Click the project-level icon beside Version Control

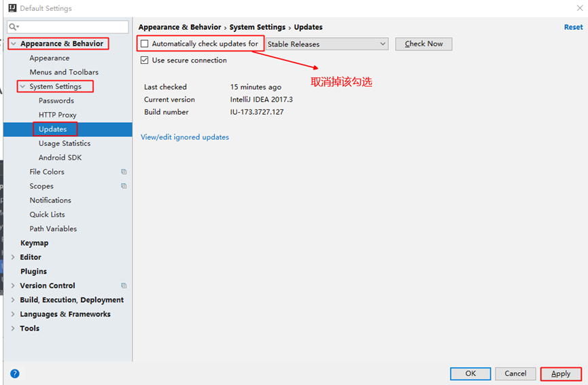coord(124,286)
